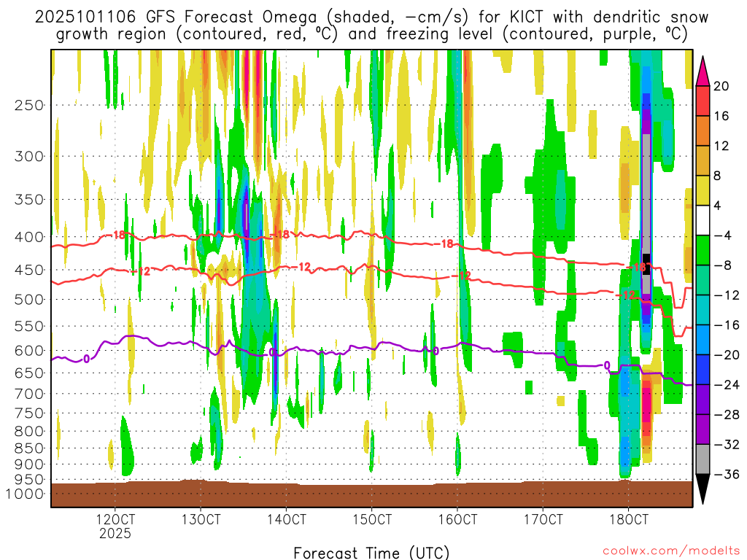Click the 850 pressure level label
This screenshot has height=560, width=747.
(x=29, y=448)
